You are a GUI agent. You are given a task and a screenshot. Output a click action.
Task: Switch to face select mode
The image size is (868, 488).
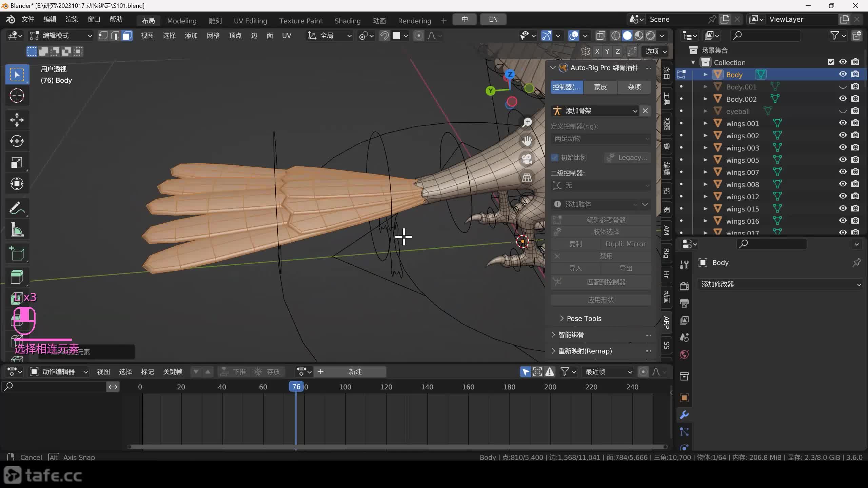tap(127, 36)
